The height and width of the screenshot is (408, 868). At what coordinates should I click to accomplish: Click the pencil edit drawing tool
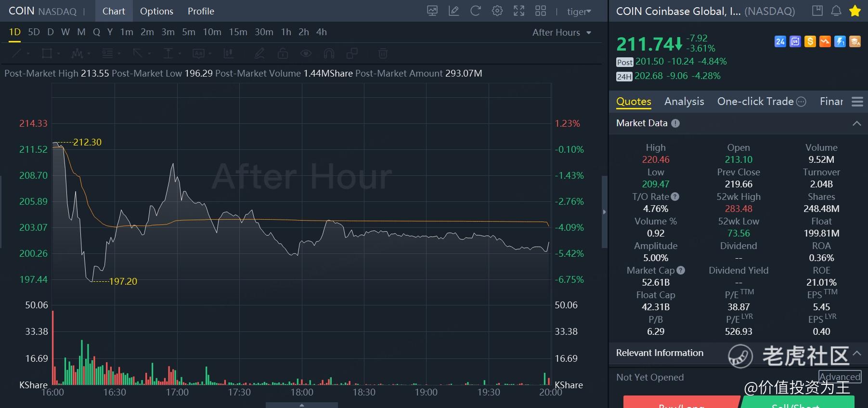[x=259, y=53]
